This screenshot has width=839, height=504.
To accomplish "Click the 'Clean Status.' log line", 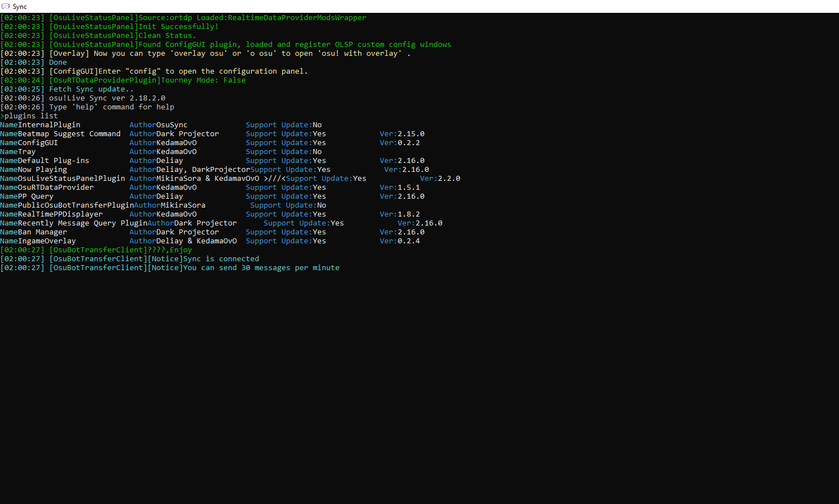I will (98, 36).
